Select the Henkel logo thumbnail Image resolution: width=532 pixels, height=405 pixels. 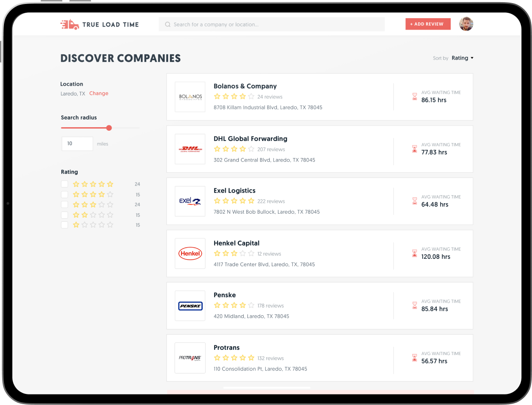click(x=190, y=254)
